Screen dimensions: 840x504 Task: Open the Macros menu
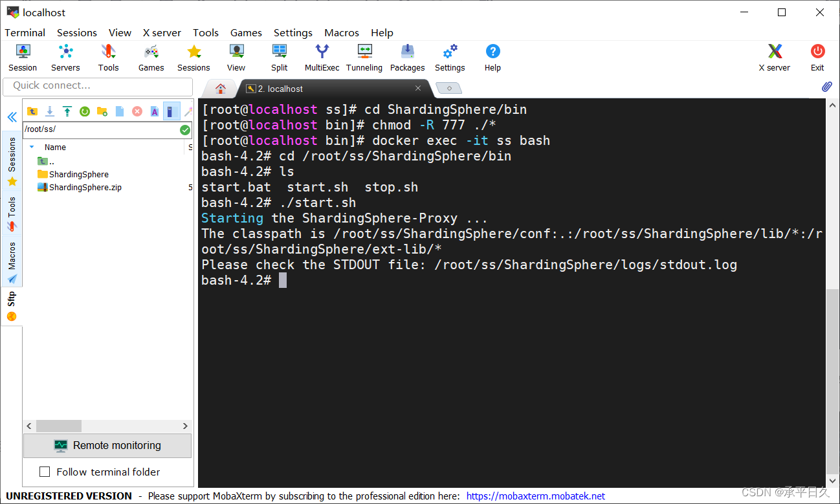point(342,32)
